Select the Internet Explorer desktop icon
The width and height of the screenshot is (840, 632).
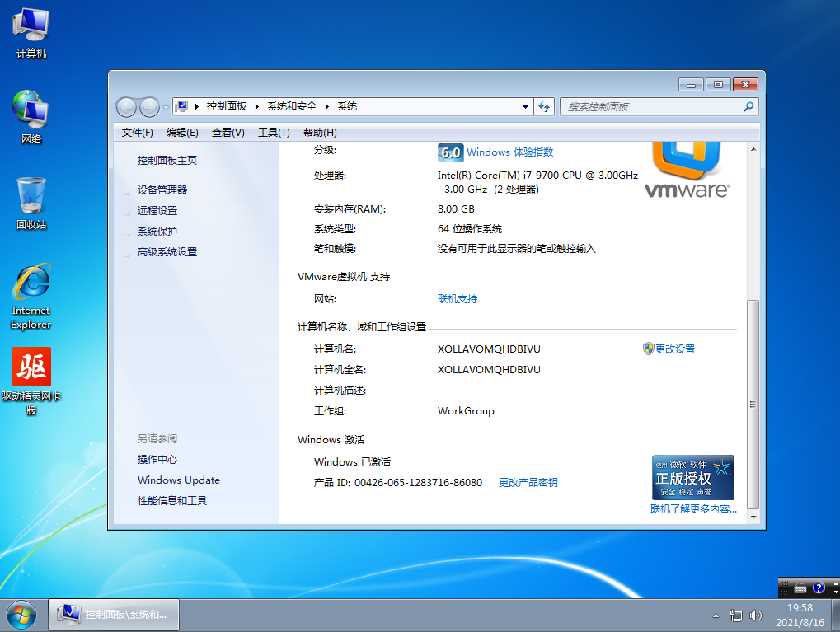(31, 297)
